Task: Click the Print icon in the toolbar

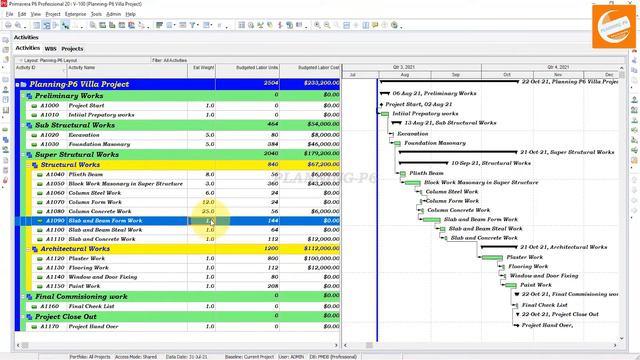Action: [8, 25]
